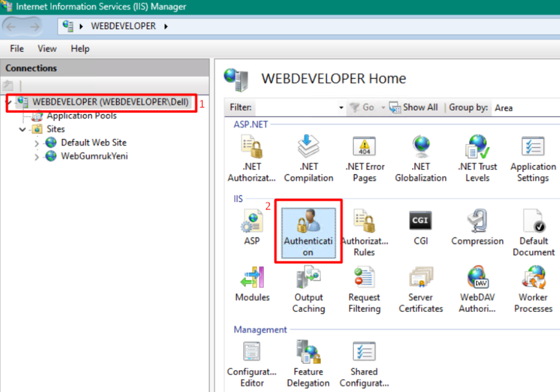Click the IIS group header
560x392 pixels.
[238, 198]
